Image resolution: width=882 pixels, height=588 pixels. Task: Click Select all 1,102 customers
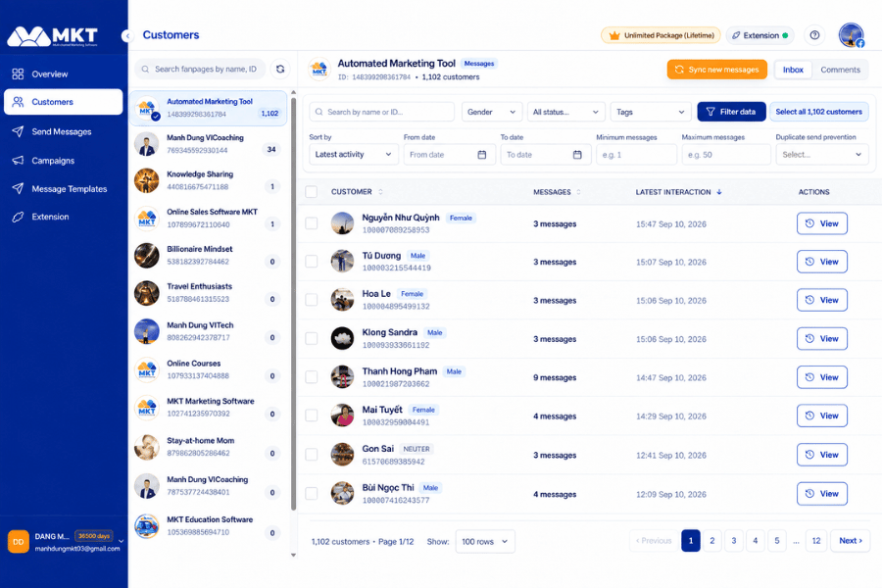[818, 112]
